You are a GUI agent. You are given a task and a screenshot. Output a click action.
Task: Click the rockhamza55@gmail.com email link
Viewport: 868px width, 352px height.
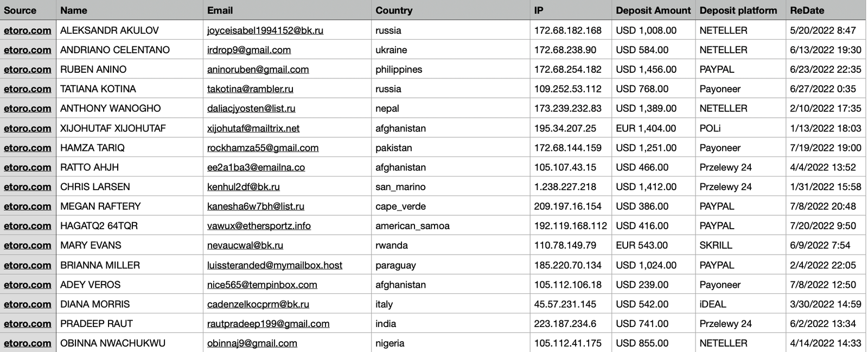(x=263, y=148)
